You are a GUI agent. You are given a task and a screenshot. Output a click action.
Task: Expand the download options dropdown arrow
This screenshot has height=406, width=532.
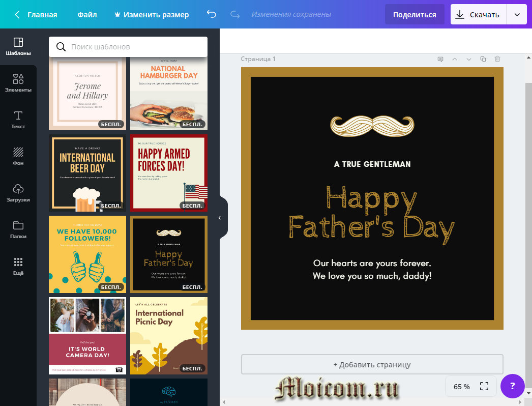click(x=517, y=15)
